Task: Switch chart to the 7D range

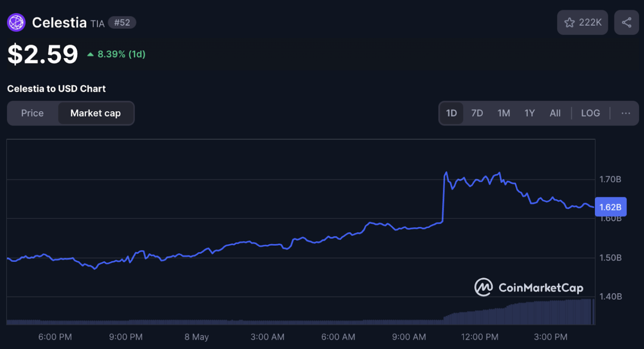Action: [477, 113]
